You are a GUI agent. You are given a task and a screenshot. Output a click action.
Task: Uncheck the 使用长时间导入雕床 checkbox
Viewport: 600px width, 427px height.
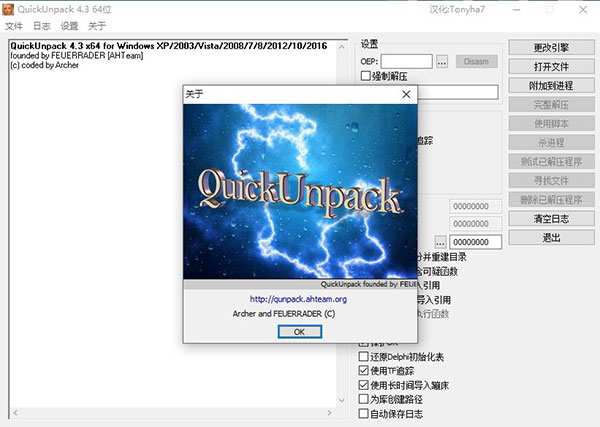pyautogui.click(x=364, y=385)
